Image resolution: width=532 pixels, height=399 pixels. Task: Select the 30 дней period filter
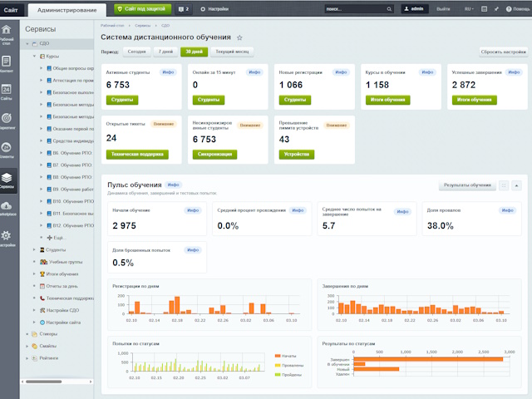(194, 52)
